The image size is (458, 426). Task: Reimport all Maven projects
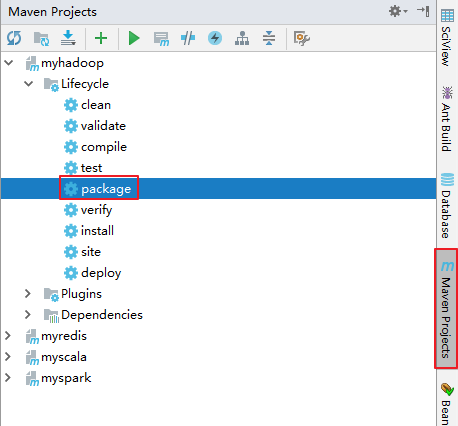click(14, 38)
